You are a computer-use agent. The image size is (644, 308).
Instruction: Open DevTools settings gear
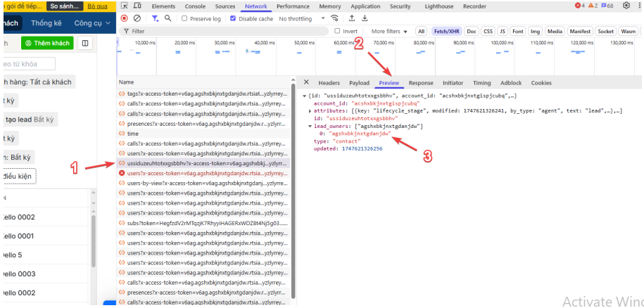click(x=626, y=6)
